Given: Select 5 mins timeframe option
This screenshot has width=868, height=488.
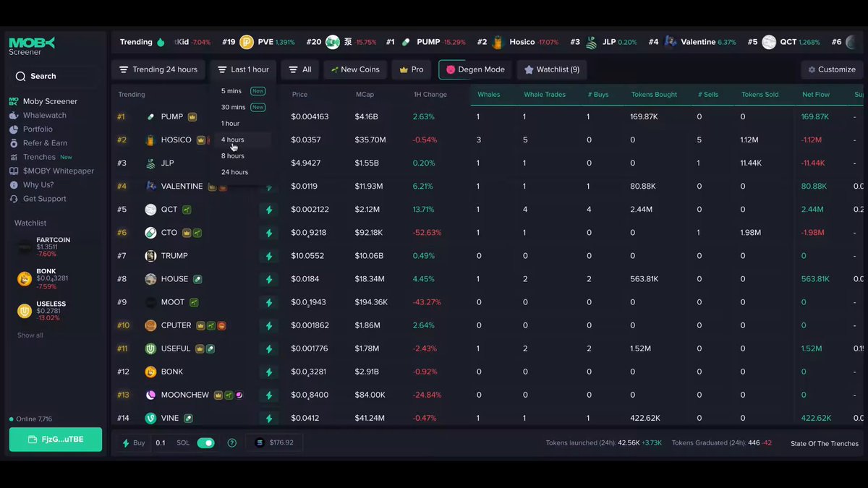Looking at the screenshot, I should [243, 91].
